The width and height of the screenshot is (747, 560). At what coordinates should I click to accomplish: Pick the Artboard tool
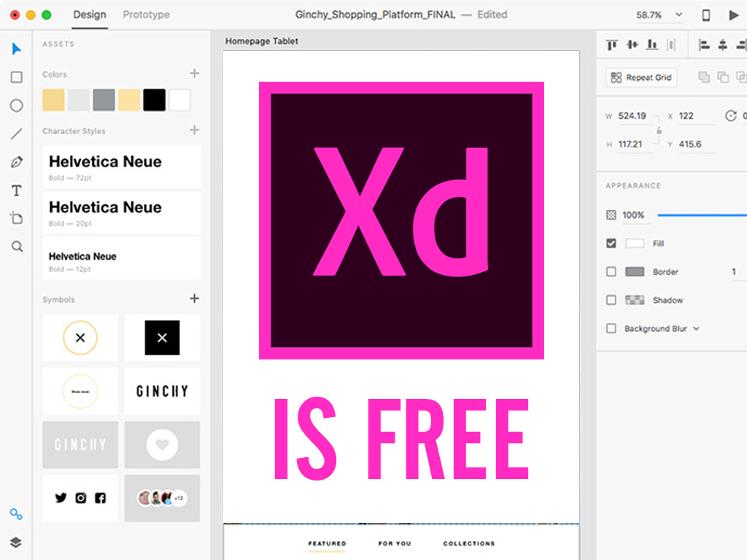point(17,218)
